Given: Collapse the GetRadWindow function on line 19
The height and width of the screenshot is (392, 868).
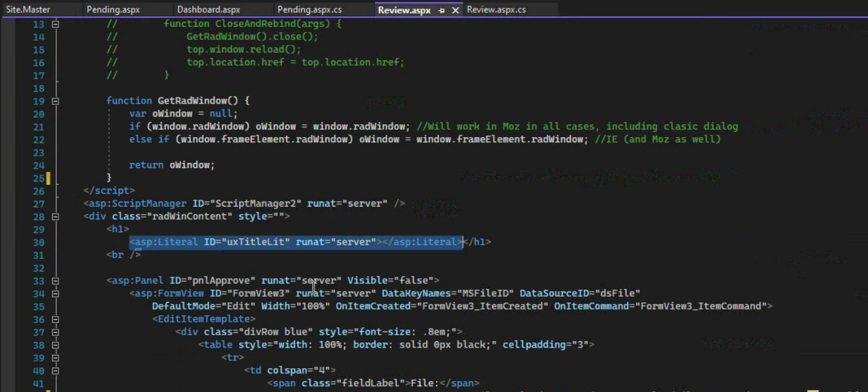Looking at the screenshot, I should click(x=55, y=101).
